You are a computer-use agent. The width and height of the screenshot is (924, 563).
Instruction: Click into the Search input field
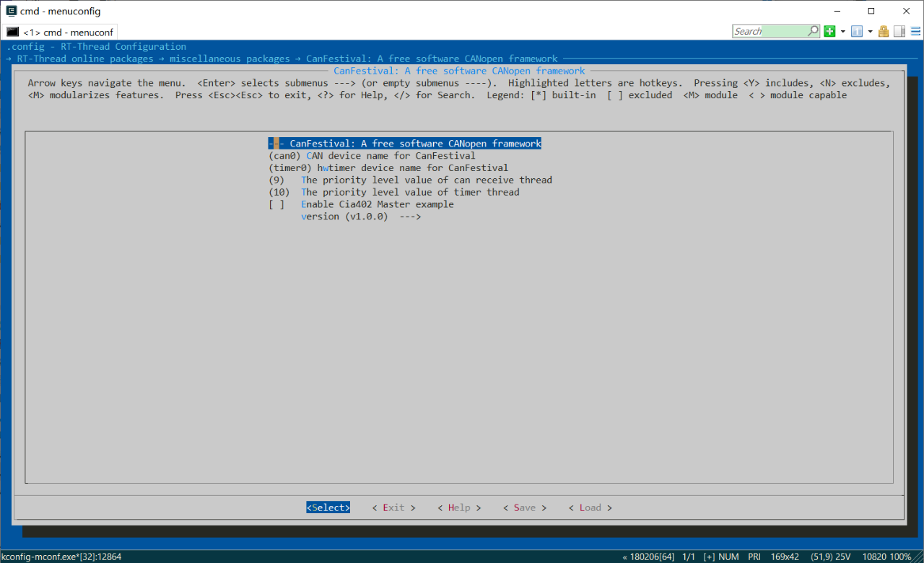(770, 31)
